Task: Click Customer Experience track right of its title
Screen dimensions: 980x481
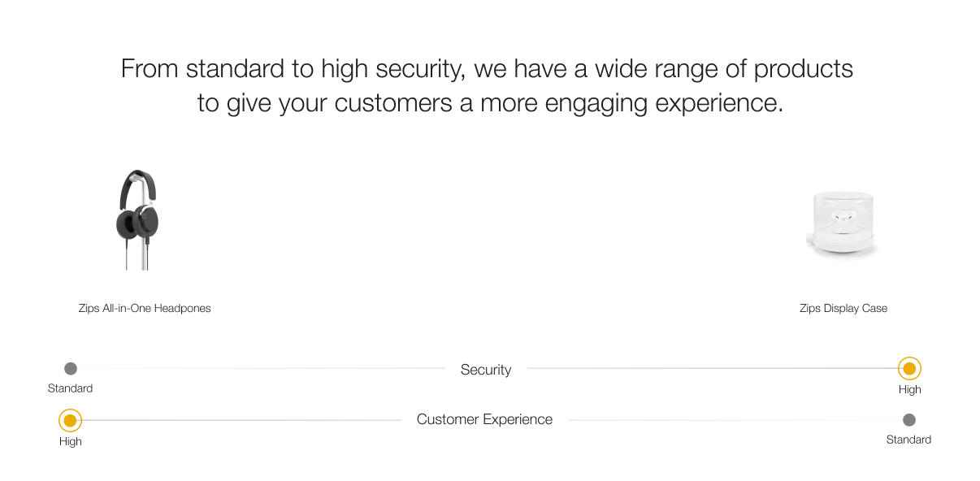Action: 731,420
